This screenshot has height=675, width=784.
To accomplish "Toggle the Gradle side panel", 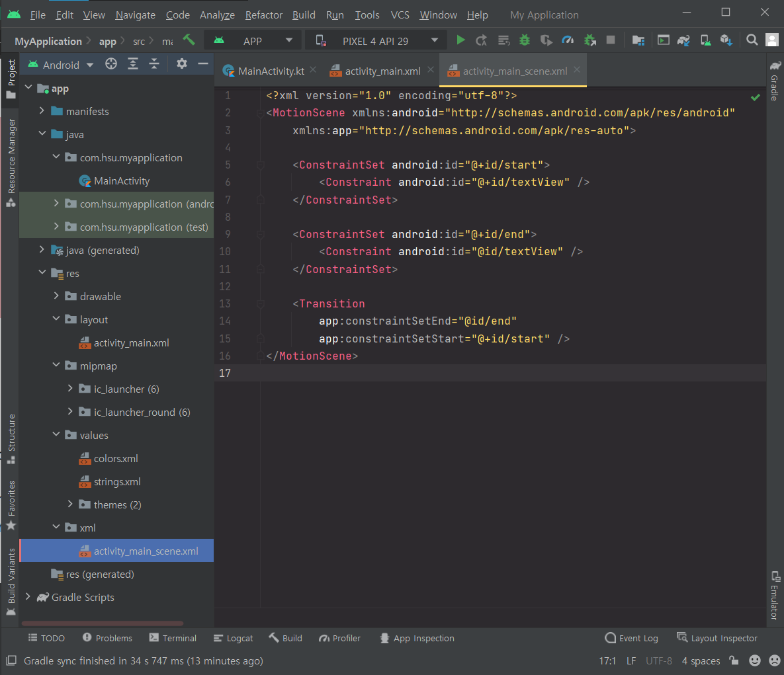I will pos(774,81).
